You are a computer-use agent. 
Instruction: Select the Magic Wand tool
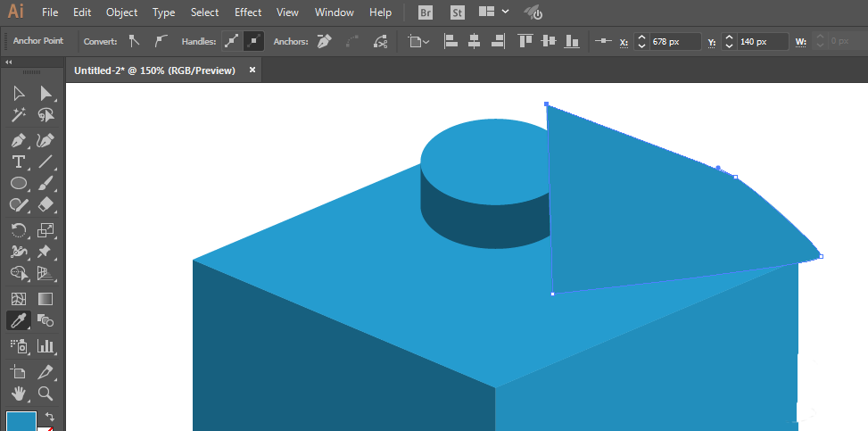(x=19, y=115)
